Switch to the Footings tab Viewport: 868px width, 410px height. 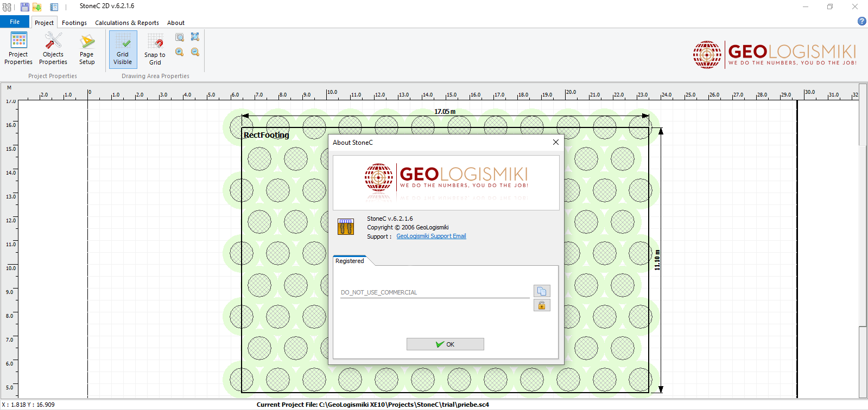[x=74, y=23]
